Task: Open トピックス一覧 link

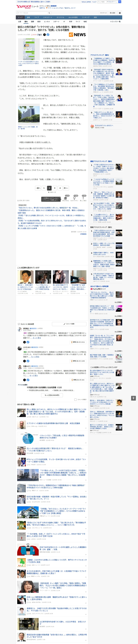Action: click(x=115, y=21)
